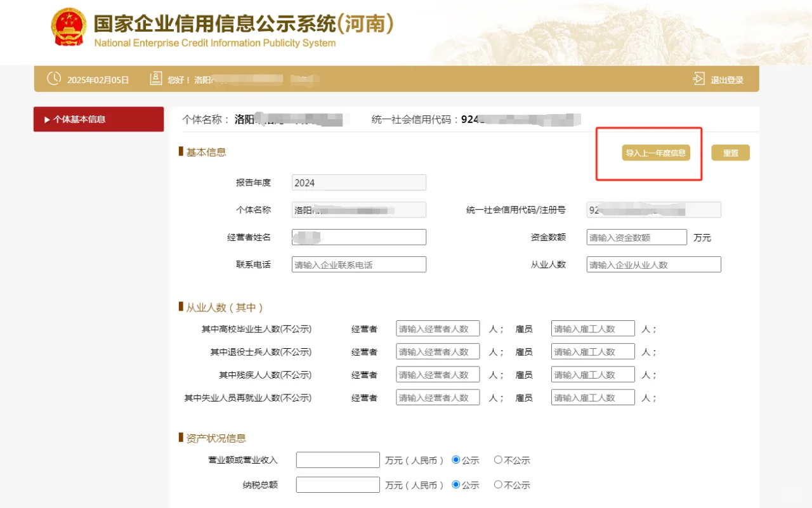Screen dimensions: 812x508
Task: Click the national emblem logo
Action: pyautogui.click(x=69, y=27)
